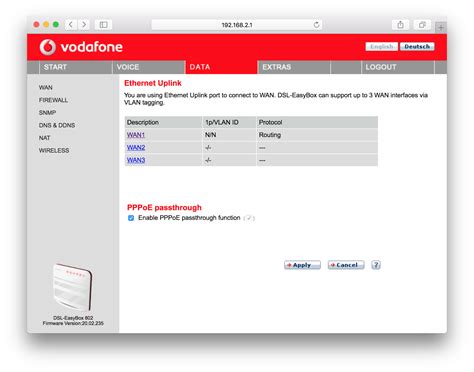This screenshot has width=474, height=372.
Task: Click the DSL-EasyBox router image
Action: (x=73, y=287)
